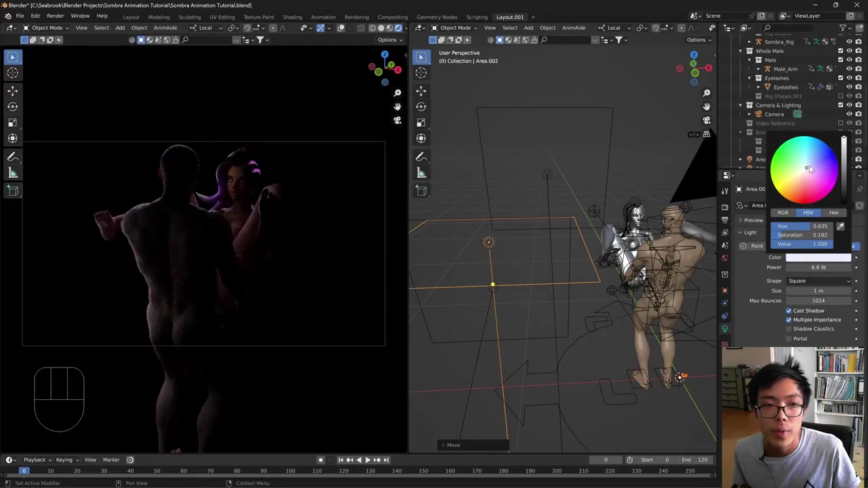The image size is (868, 488).
Task: Pick the Measure tool in left viewport
Action: (x=13, y=173)
